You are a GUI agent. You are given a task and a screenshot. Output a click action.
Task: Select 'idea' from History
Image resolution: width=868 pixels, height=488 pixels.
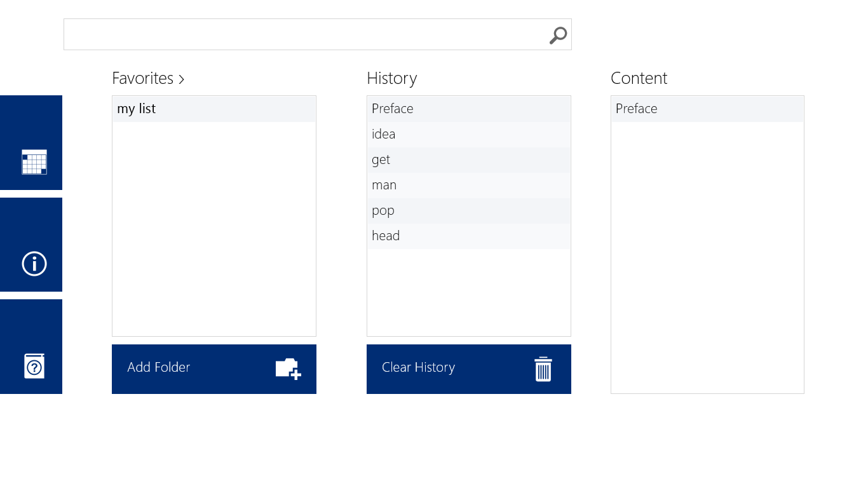pos(468,134)
